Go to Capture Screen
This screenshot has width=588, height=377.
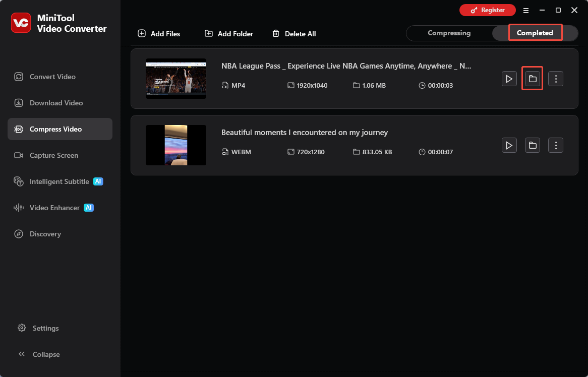tap(60, 156)
